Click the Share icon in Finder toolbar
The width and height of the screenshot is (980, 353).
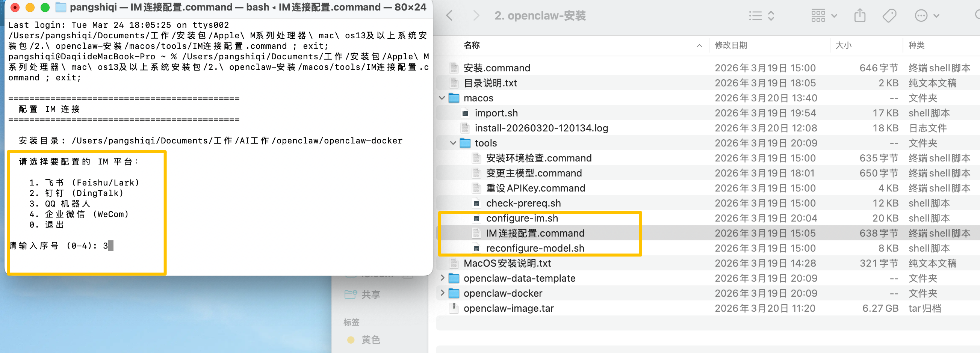(859, 16)
